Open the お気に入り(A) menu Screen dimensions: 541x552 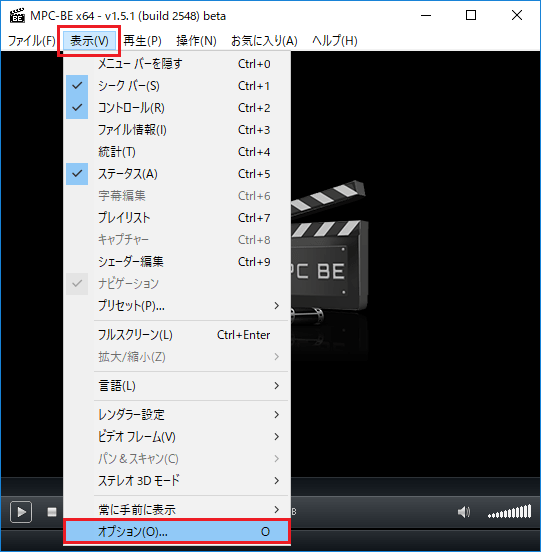[264, 41]
